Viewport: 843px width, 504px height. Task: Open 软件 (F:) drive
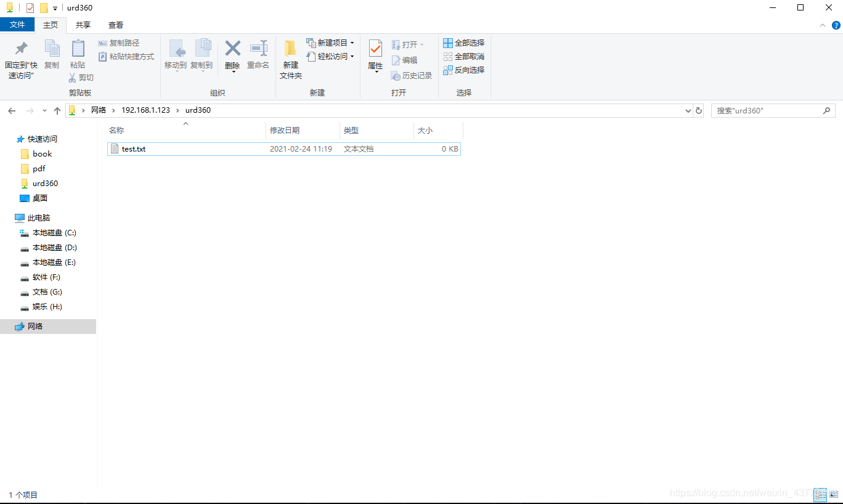46,277
